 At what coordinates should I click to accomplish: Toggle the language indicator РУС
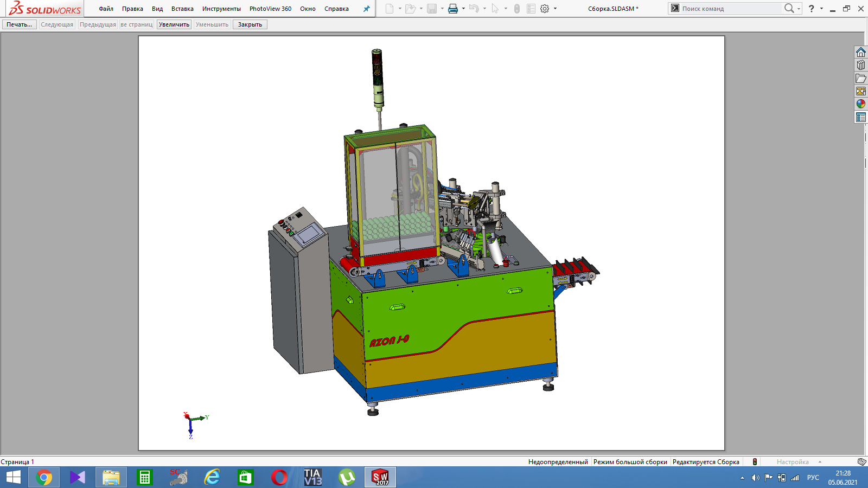point(813,478)
